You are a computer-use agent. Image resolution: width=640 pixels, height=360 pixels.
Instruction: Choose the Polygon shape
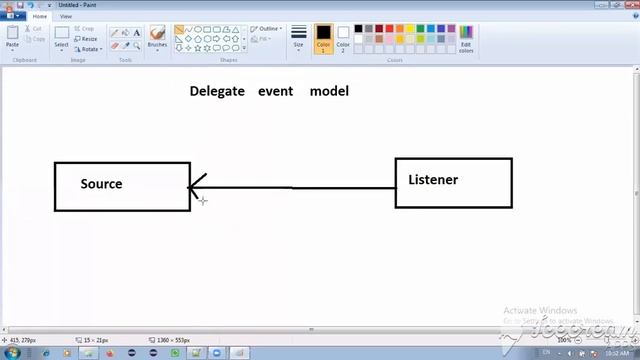(x=226, y=29)
